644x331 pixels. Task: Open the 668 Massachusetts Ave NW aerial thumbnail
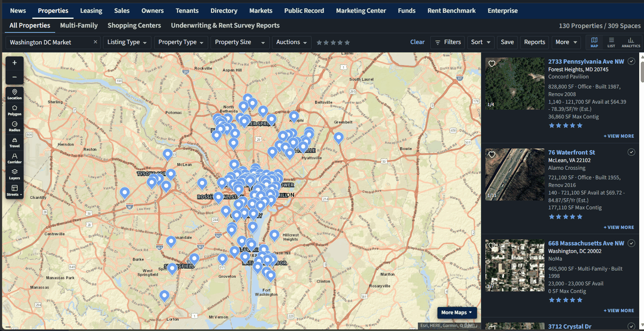click(x=515, y=265)
